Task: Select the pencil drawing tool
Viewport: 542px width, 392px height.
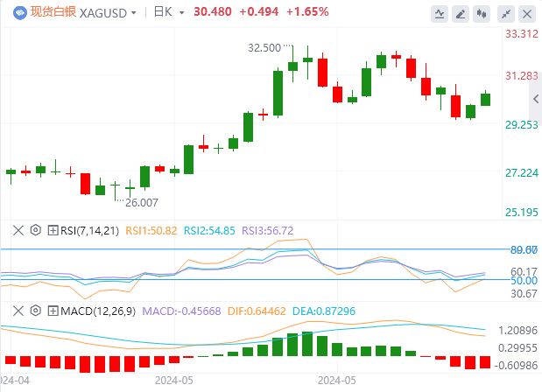Action: click(461, 14)
